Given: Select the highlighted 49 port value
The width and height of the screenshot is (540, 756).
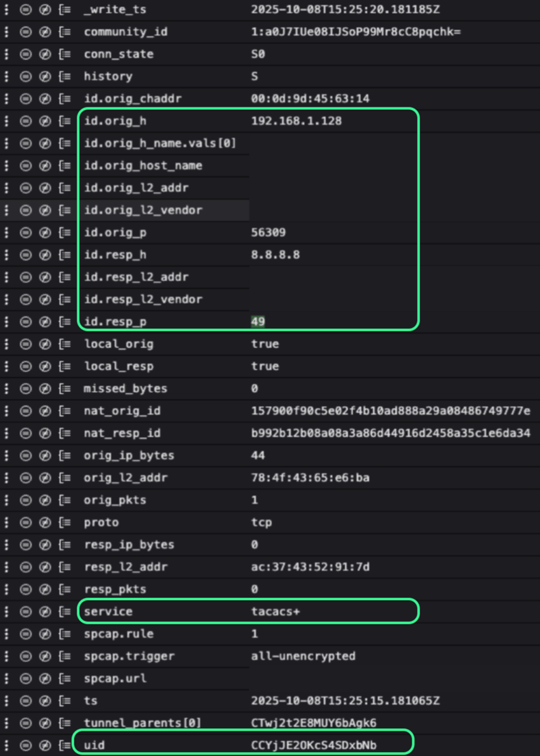Looking at the screenshot, I should pyautogui.click(x=258, y=322).
